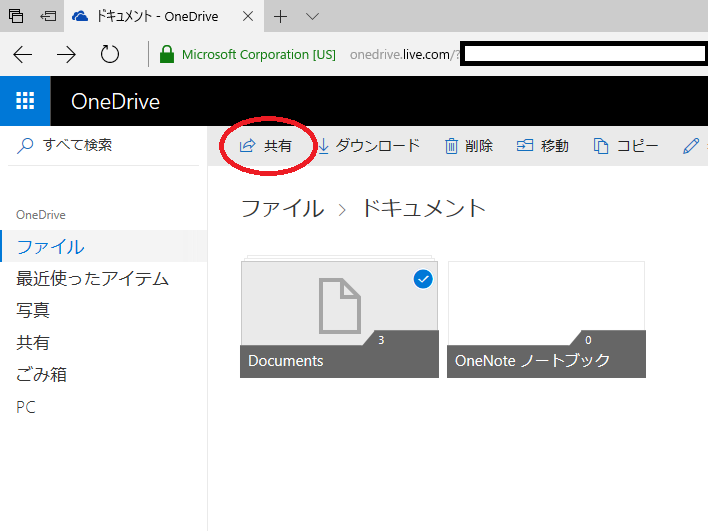708x531 pixels.
Task: Open the app launcher grid icon
Action: (x=25, y=101)
